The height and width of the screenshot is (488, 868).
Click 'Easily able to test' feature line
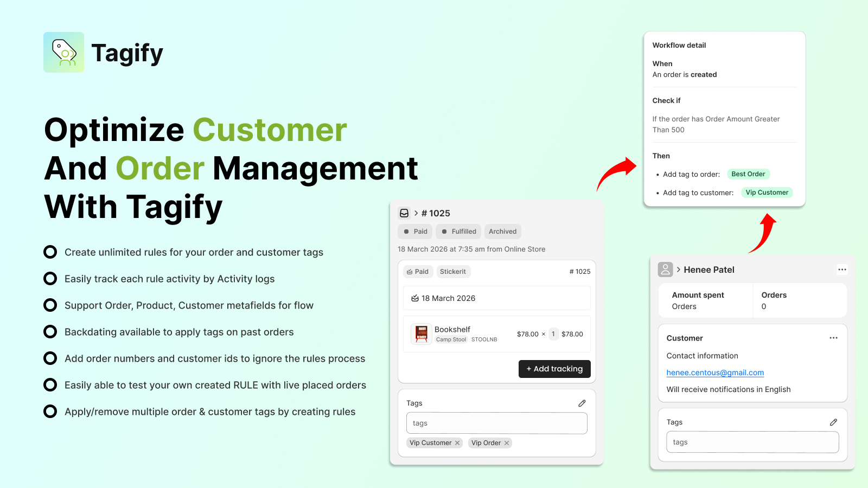(215, 385)
